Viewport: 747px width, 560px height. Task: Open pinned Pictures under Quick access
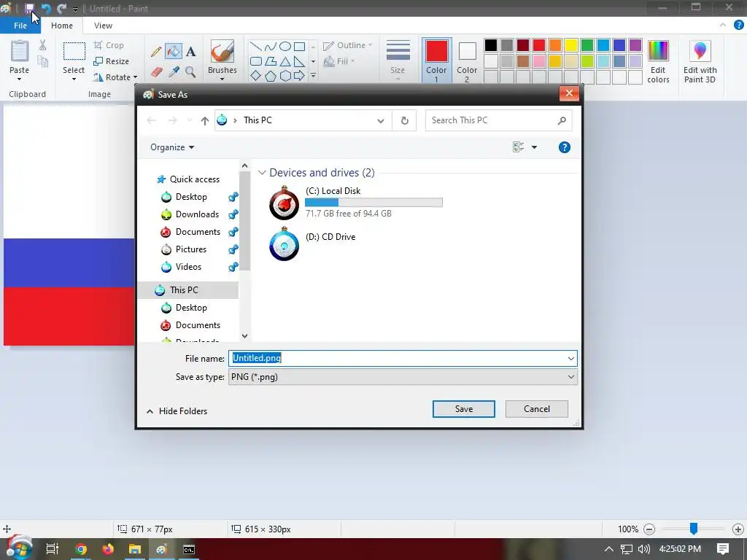(x=191, y=249)
